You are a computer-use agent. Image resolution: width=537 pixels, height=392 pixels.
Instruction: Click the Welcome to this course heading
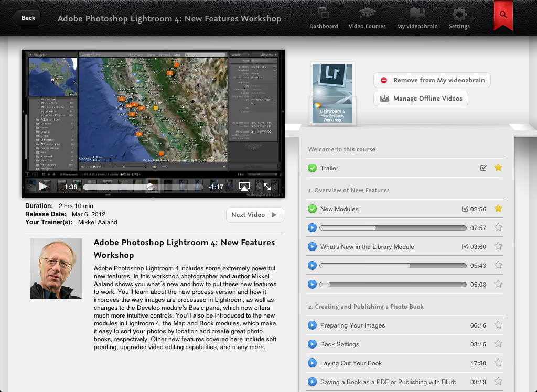point(341,149)
